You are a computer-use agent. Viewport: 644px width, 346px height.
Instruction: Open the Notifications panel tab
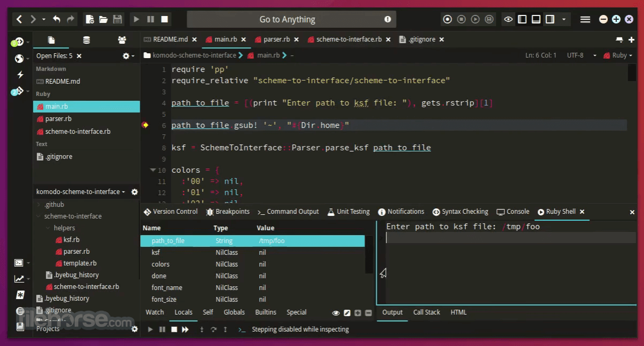click(x=401, y=212)
